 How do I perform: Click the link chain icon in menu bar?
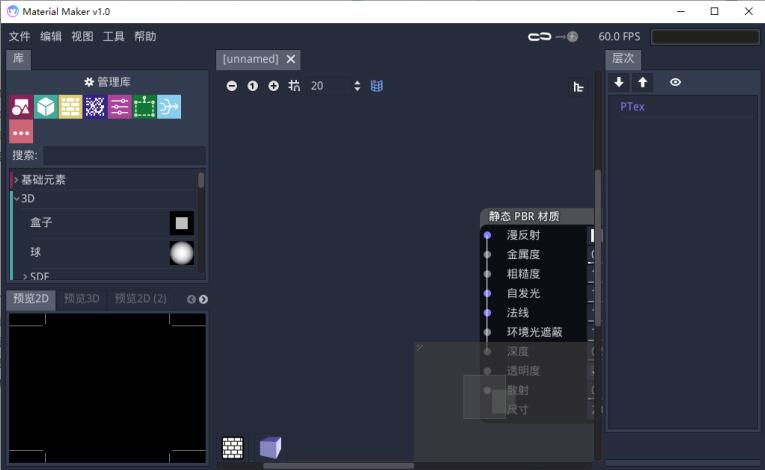(x=539, y=37)
